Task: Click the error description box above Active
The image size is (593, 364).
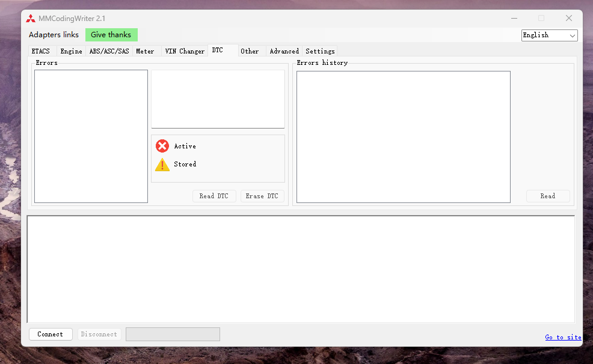Action: 218,99
